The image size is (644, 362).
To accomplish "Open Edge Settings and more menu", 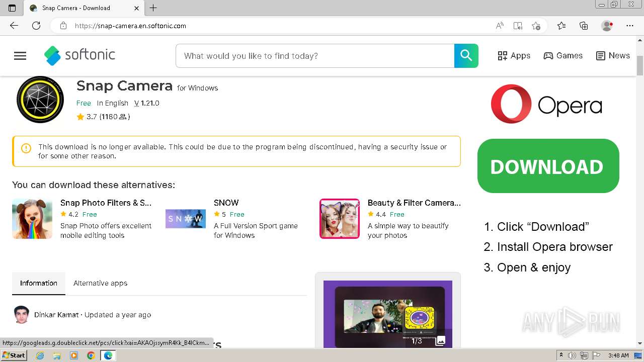I will 630,26.
